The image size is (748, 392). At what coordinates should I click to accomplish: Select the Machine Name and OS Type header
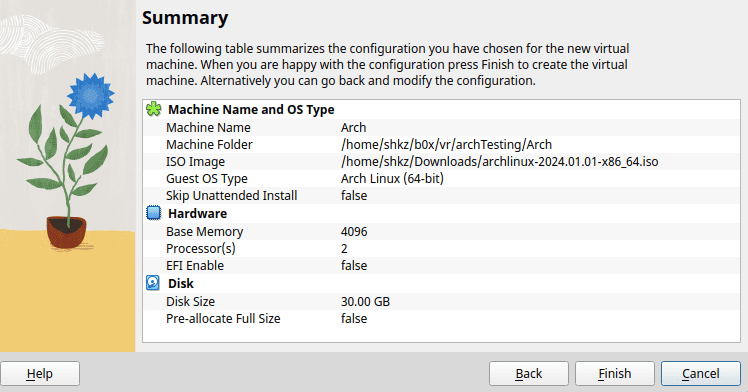pos(251,110)
